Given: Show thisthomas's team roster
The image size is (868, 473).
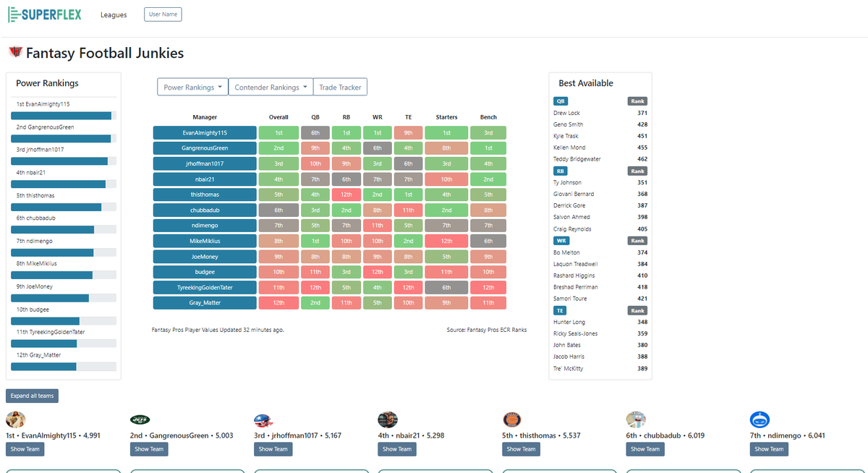Looking at the screenshot, I should (x=521, y=448).
